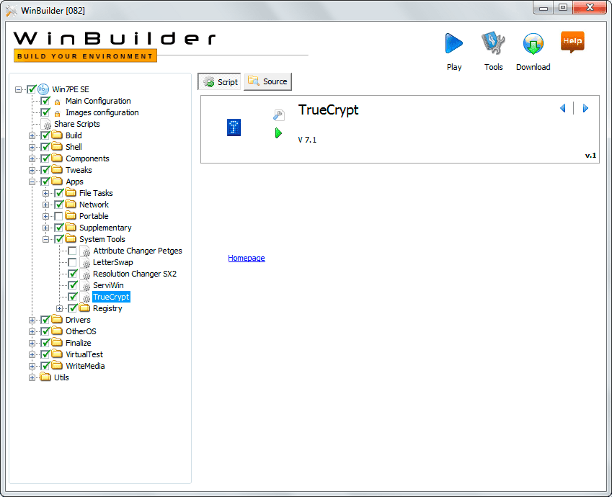Click the Win7PE SE disc icon
612x497 pixels.
[x=43, y=89]
